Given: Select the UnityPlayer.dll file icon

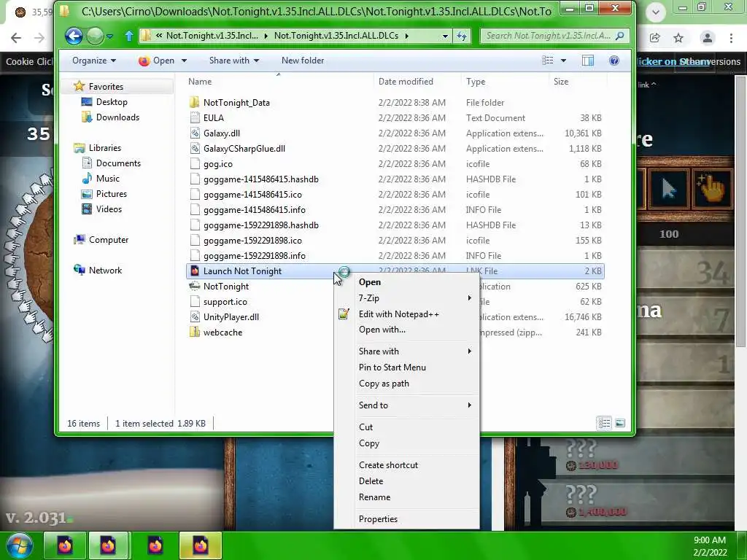Looking at the screenshot, I should pyautogui.click(x=194, y=316).
